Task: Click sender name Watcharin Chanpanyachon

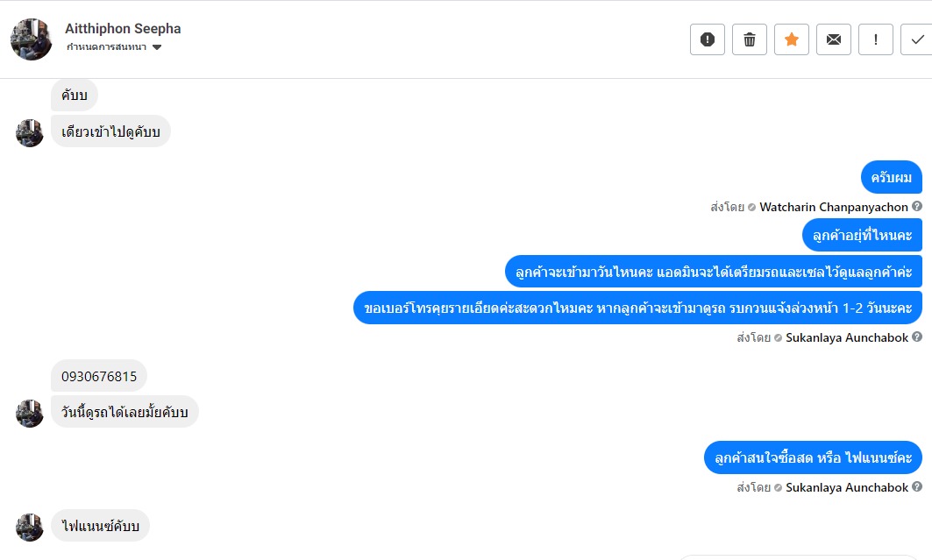Action: [833, 208]
